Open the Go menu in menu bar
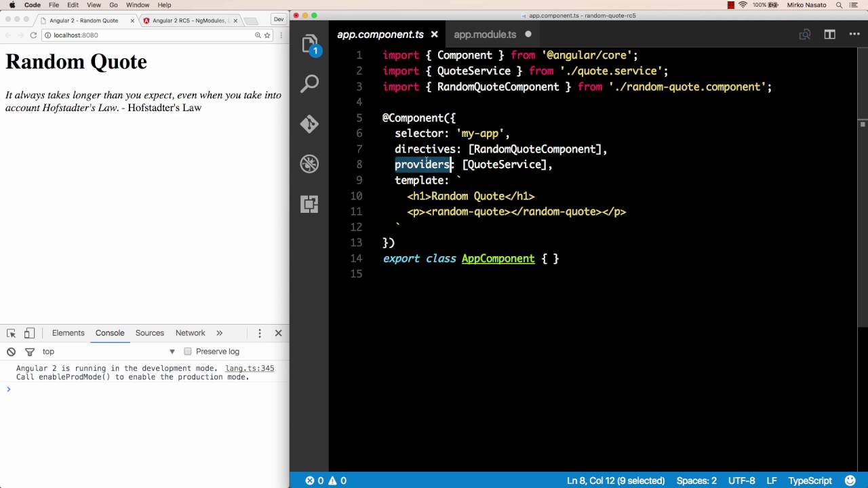The width and height of the screenshot is (868, 488). (113, 5)
